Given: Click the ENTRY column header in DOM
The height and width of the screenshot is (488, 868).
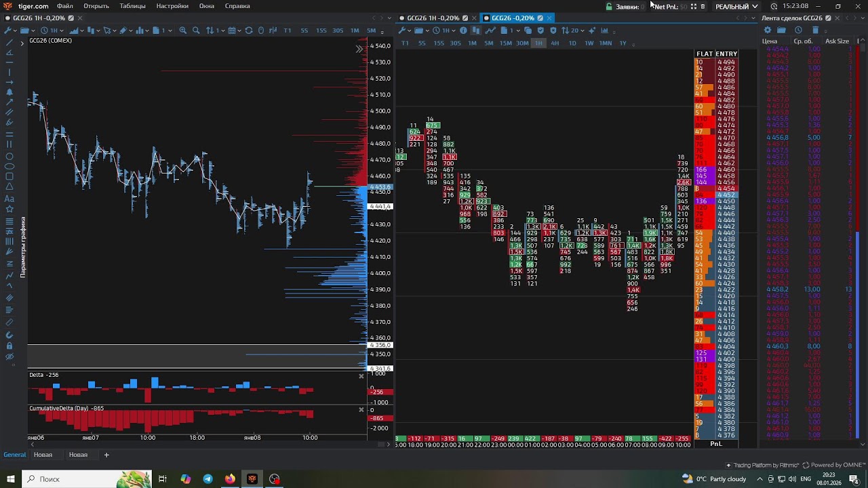Looking at the screenshot, I should coord(726,54).
